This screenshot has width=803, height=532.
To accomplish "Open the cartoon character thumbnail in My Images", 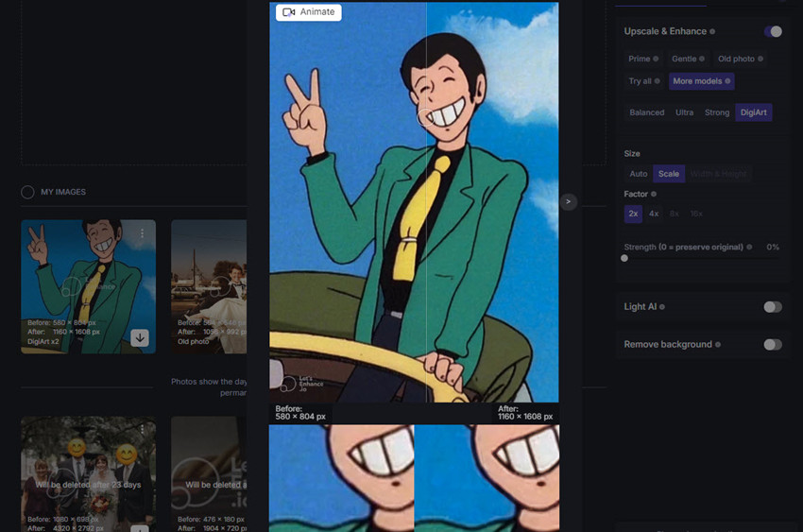I will pos(88,286).
